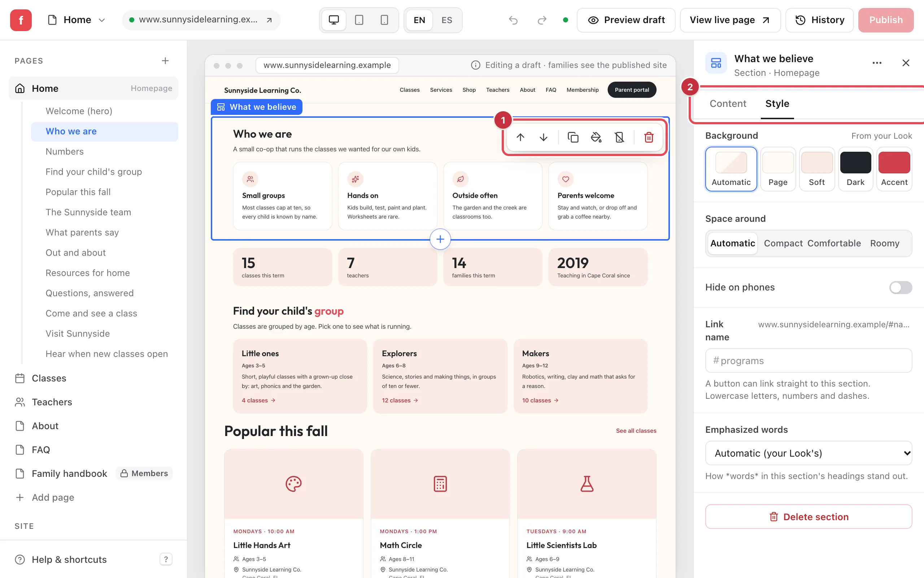Viewport: 924px width, 578px height.
Task: Click the hide-on-phones icon in section toolbar
Action: pos(619,137)
